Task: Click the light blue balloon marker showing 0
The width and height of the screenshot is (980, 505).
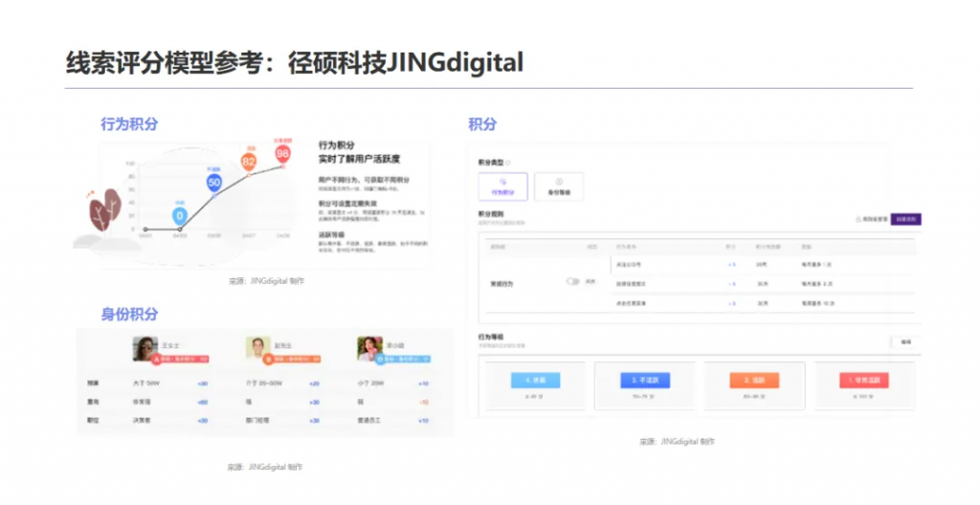Action: click(x=179, y=217)
